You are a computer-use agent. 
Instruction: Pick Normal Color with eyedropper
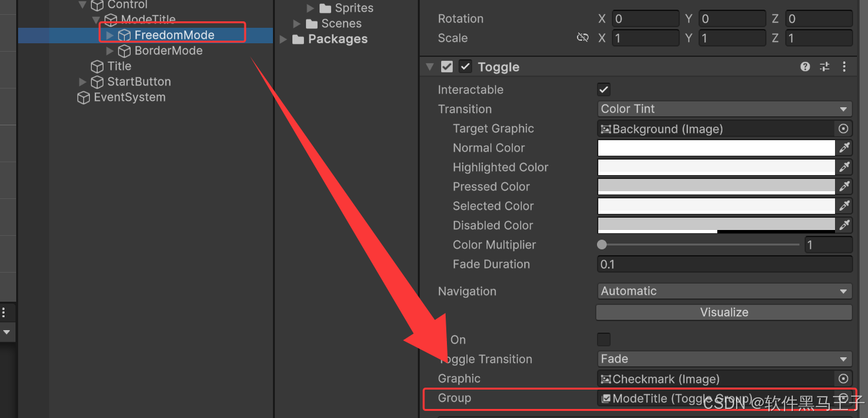coord(844,148)
